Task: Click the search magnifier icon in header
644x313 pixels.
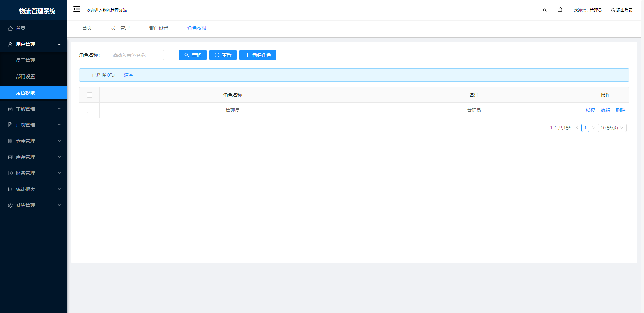Action: [x=545, y=10]
